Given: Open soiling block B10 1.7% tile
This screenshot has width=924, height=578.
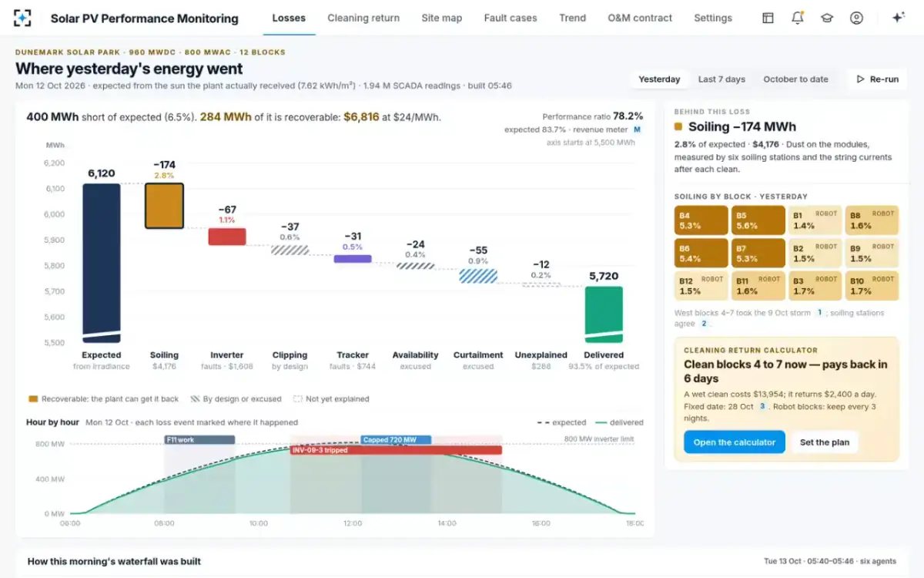Looking at the screenshot, I should 872,285.
